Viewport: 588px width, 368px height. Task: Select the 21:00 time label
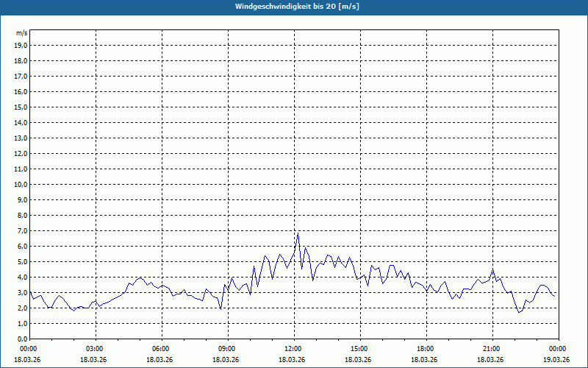[x=491, y=348]
